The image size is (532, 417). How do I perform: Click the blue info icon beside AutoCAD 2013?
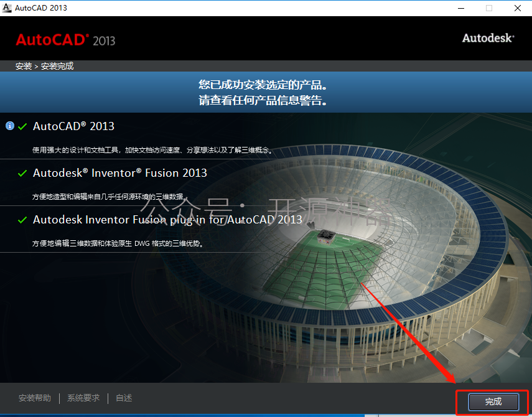tap(10, 126)
